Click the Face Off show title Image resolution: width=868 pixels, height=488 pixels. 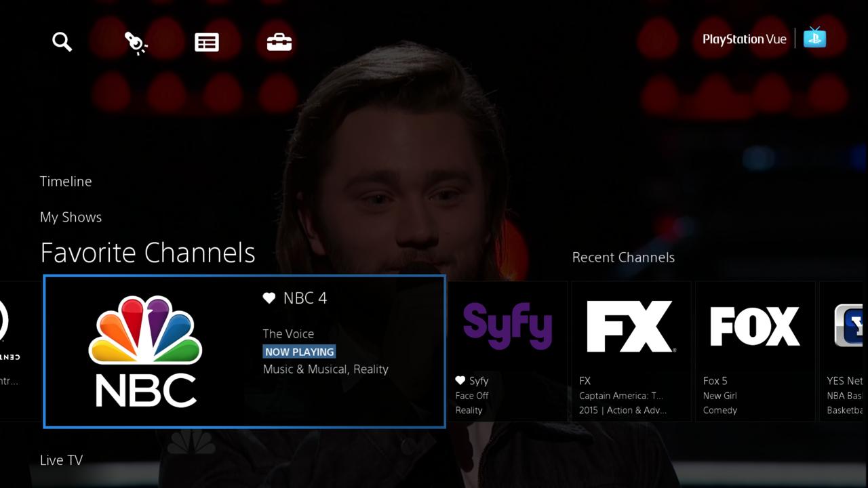(472, 396)
